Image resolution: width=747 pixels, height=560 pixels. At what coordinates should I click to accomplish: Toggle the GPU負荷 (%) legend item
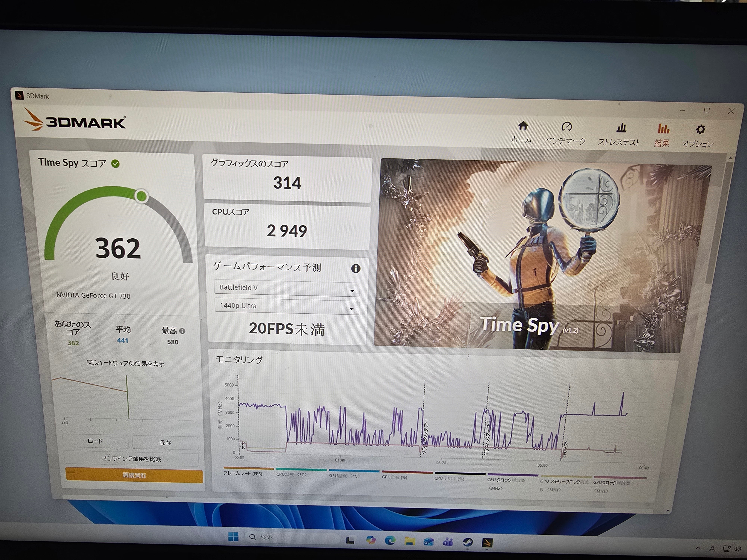394,477
